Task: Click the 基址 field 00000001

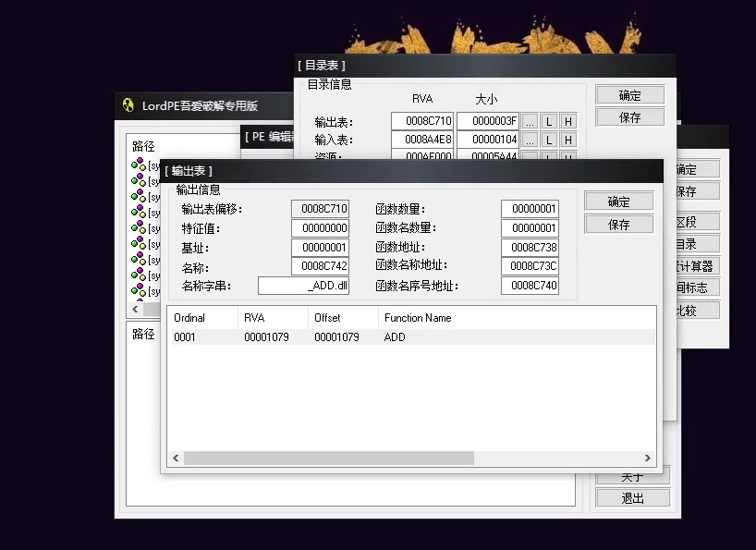Action: click(x=320, y=248)
